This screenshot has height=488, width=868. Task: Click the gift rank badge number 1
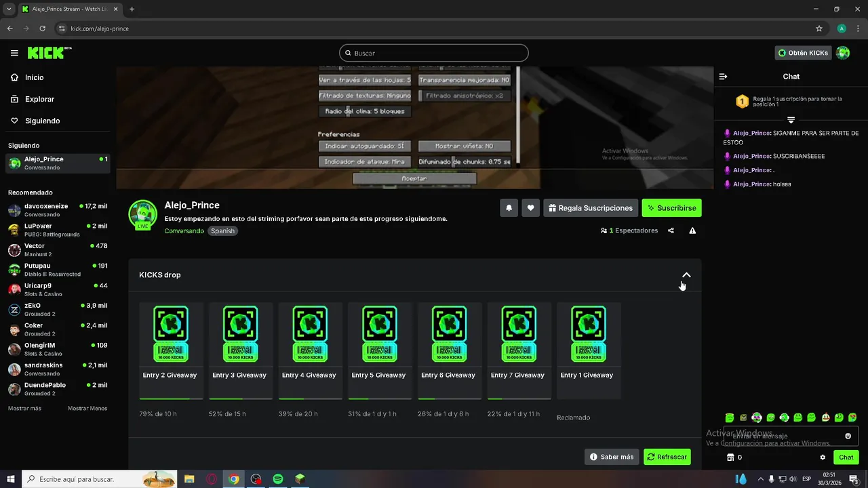click(742, 102)
